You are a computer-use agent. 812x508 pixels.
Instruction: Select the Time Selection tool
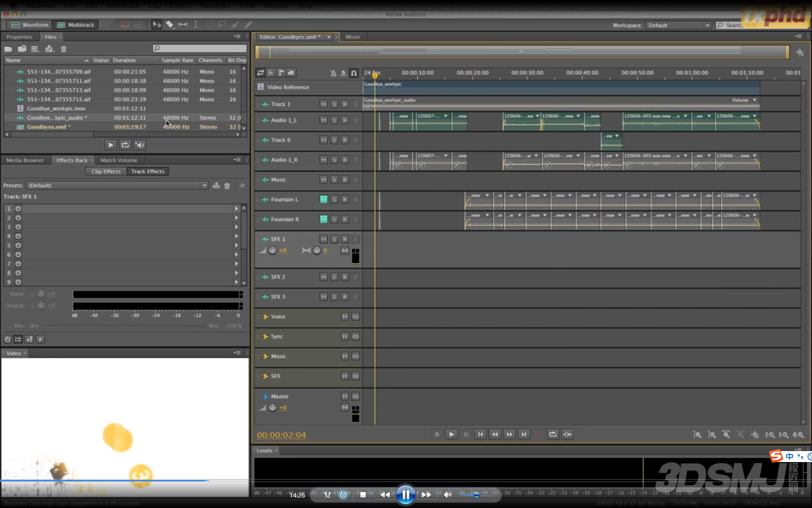(196, 24)
